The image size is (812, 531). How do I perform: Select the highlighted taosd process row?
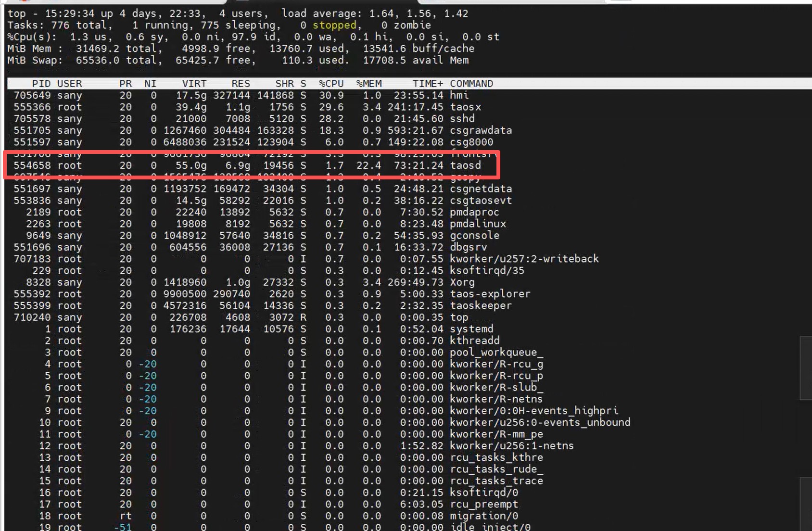coord(250,165)
